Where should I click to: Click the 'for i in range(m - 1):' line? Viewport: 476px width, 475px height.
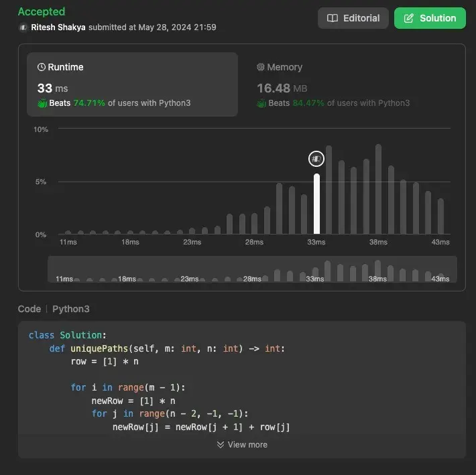[x=128, y=387]
